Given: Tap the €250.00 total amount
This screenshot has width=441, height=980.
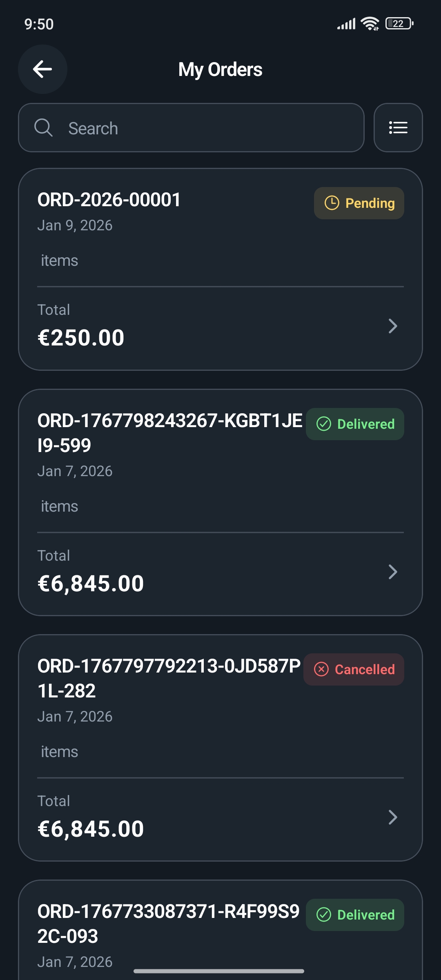Looking at the screenshot, I should [81, 338].
